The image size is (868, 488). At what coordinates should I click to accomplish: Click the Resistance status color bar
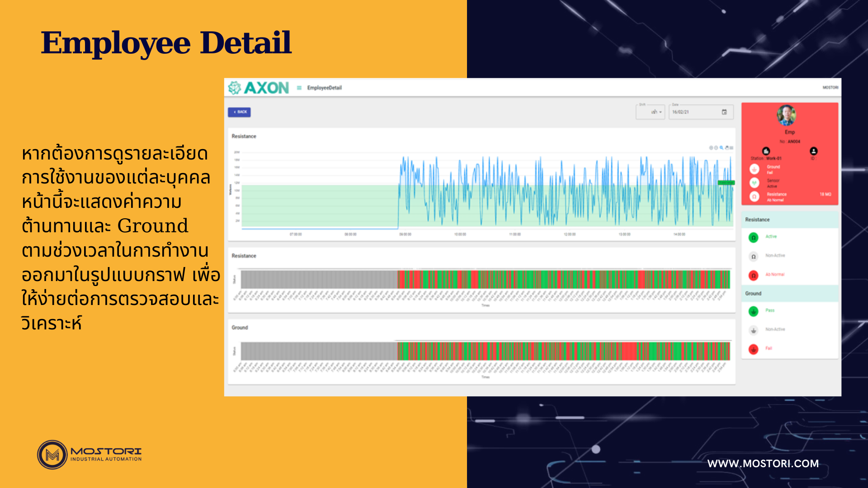tap(485, 279)
